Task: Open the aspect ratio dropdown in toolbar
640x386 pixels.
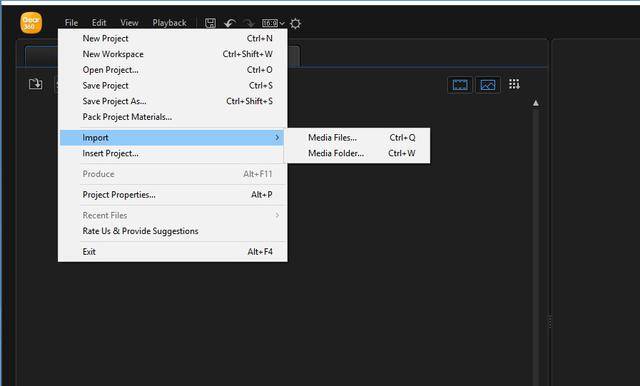Action: click(x=273, y=23)
